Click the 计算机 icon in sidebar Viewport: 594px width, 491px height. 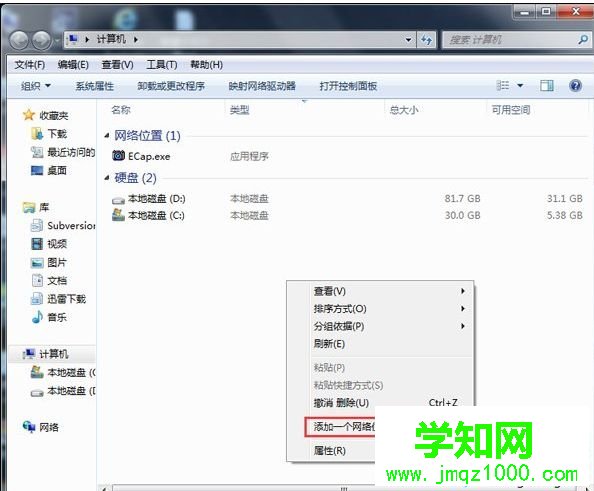29,354
